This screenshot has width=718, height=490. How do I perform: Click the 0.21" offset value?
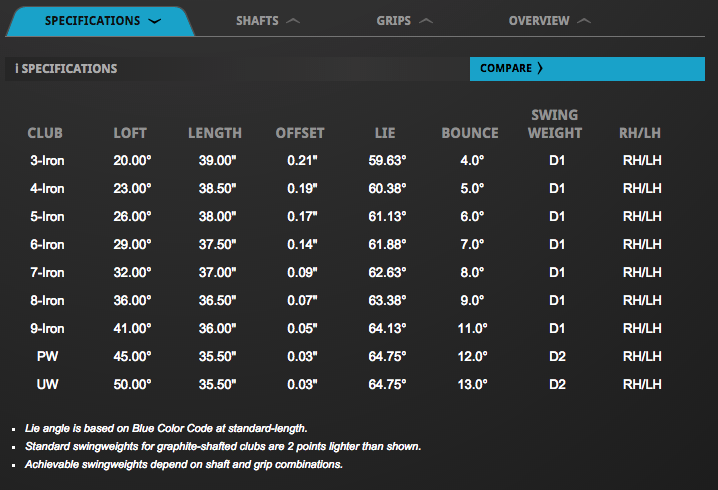(x=302, y=161)
